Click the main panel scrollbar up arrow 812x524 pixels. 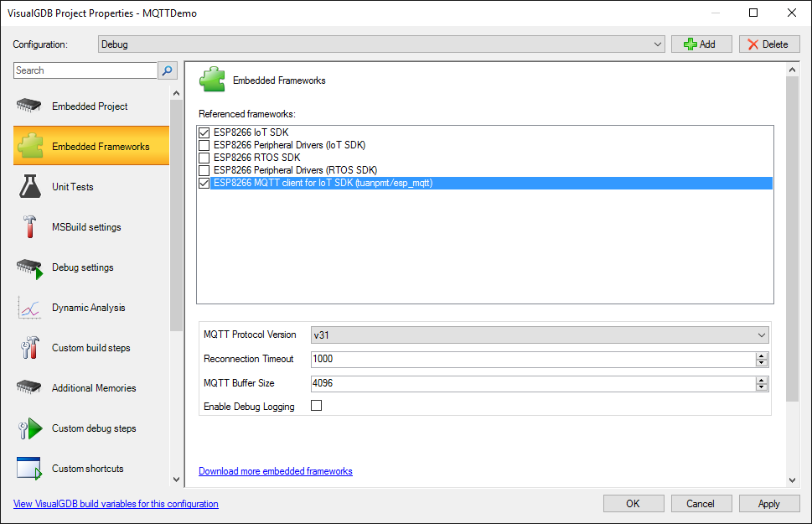pyautogui.click(x=792, y=70)
